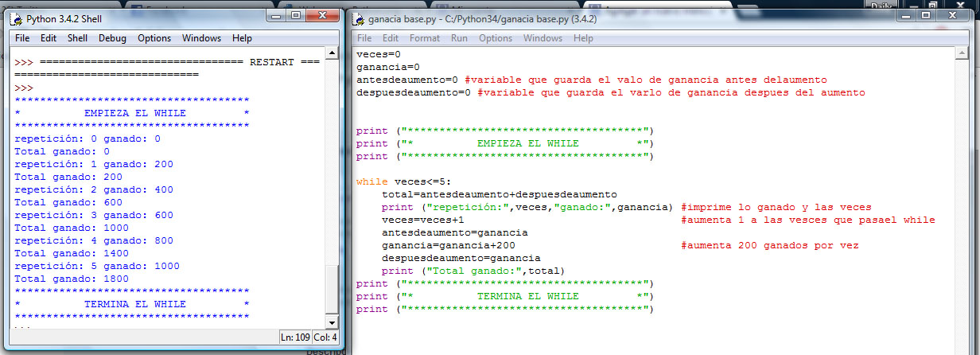This screenshot has width=980, height=355.
Task: Click output line 'repetición: 4 ganado: 800'
Action: pyautogui.click(x=94, y=240)
